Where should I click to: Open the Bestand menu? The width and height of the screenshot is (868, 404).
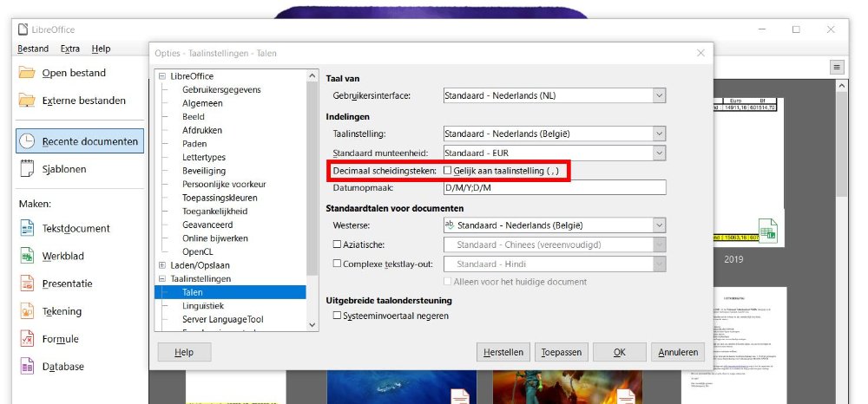33,49
